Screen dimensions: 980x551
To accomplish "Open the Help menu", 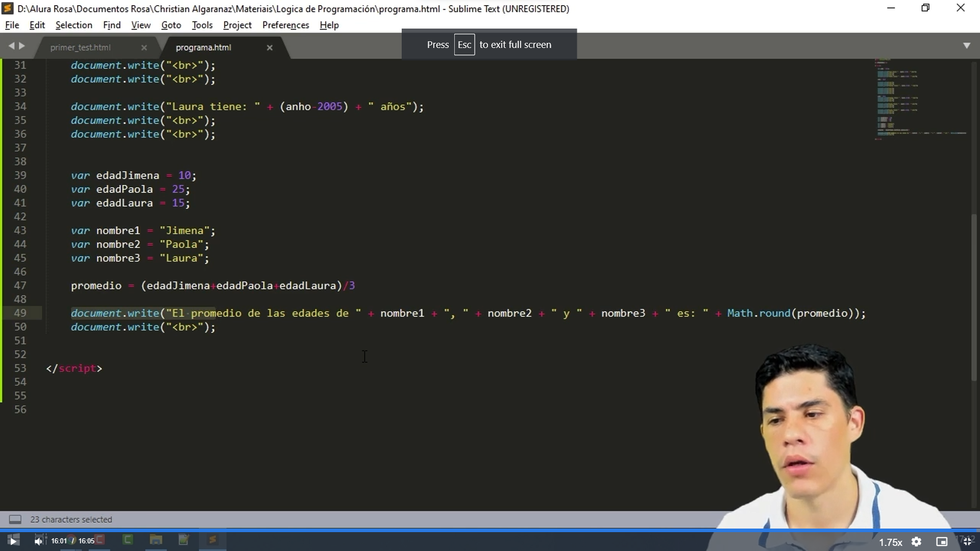I will [329, 25].
